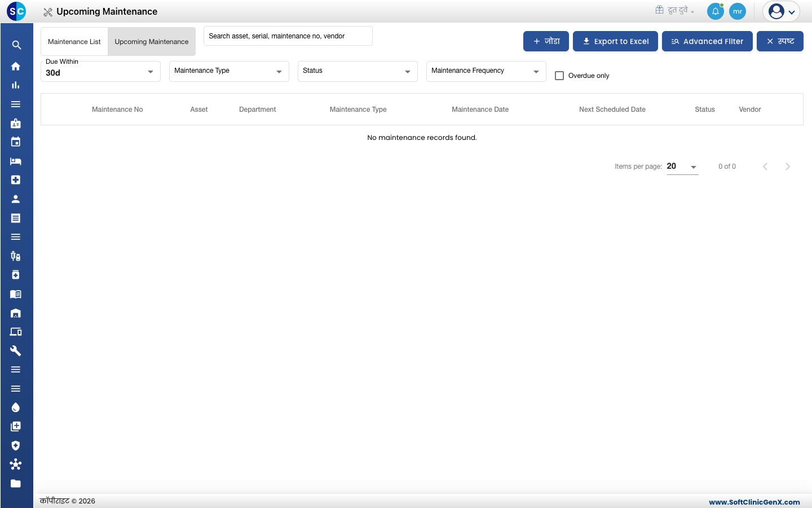Open the www.SoftClinicGenX.com link
The width and height of the screenshot is (812, 508).
[754, 502]
